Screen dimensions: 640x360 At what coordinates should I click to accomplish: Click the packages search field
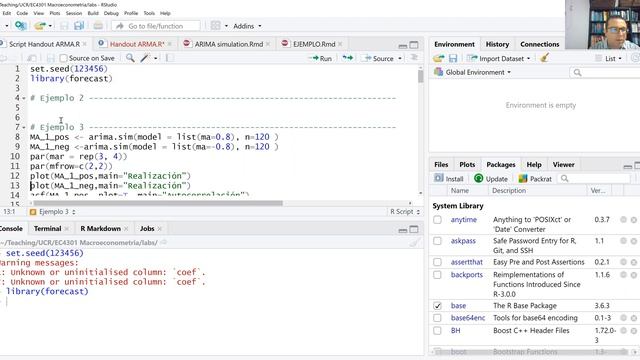595,178
